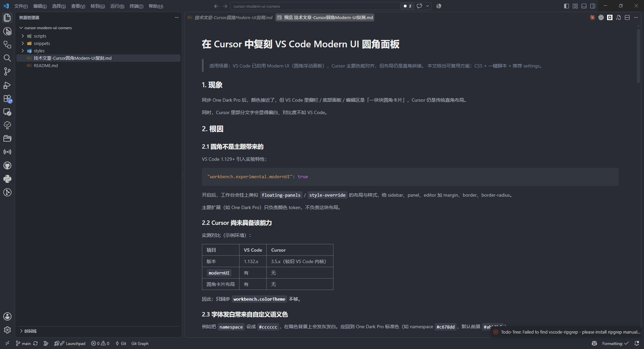Open notifications bell in status bar
Image resolution: width=644 pixels, height=349 pixels.
[637, 343]
